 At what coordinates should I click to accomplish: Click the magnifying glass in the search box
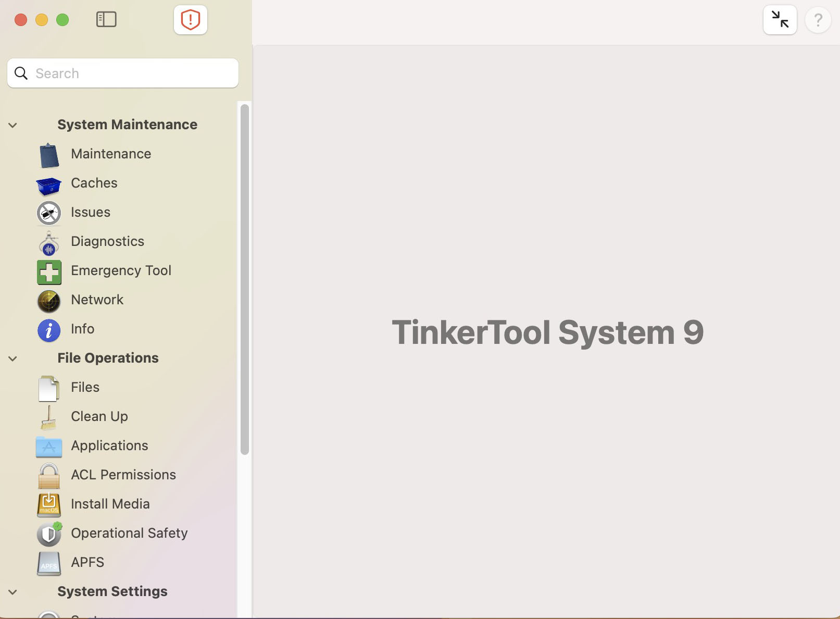click(x=21, y=73)
